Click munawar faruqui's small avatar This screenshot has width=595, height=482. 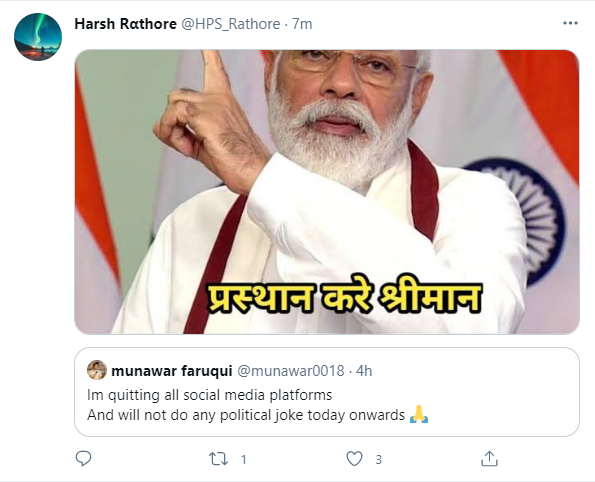[x=97, y=370]
